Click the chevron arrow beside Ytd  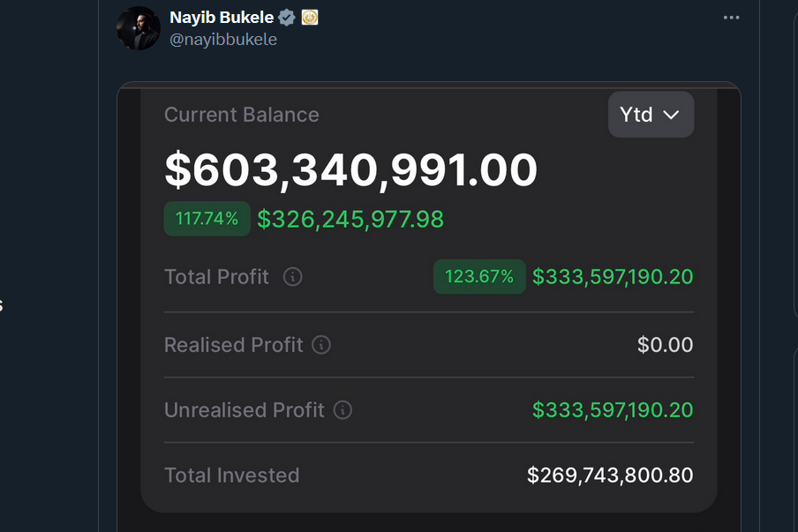671,115
